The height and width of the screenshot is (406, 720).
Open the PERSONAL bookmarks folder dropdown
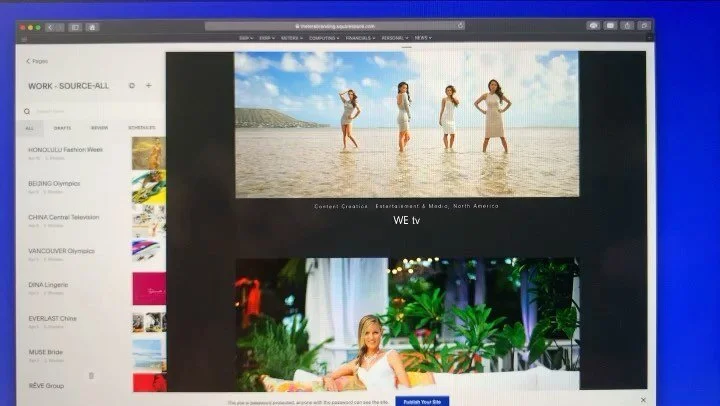coord(395,38)
